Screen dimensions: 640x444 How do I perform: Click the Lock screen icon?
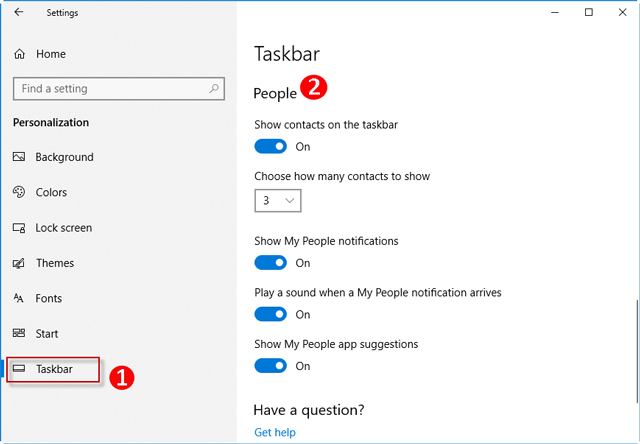tap(19, 228)
